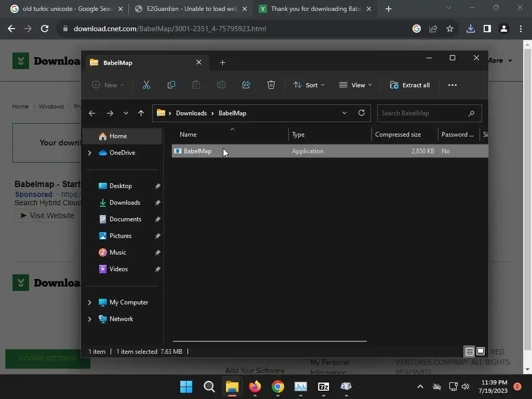
Task: Switch to old turkic unicode Google tab
Action: [66, 9]
